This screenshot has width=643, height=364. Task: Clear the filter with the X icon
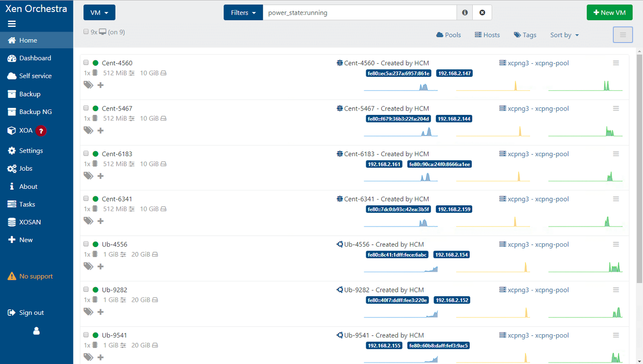coord(482,13)
